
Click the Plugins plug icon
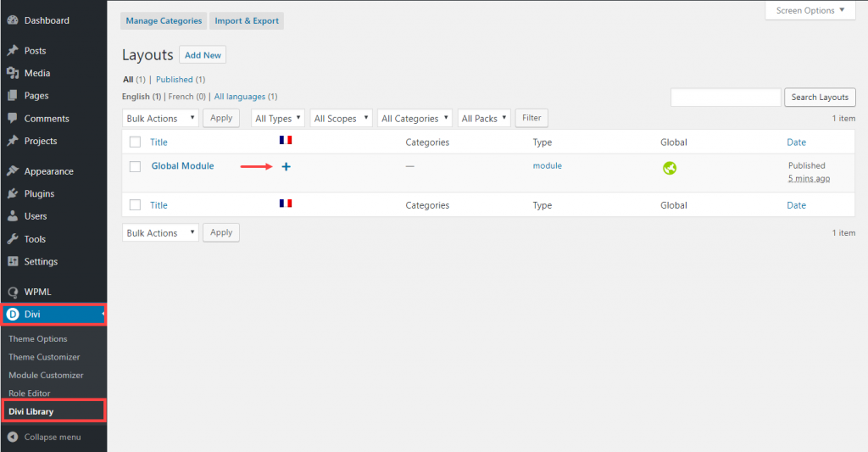click(12, 194)
